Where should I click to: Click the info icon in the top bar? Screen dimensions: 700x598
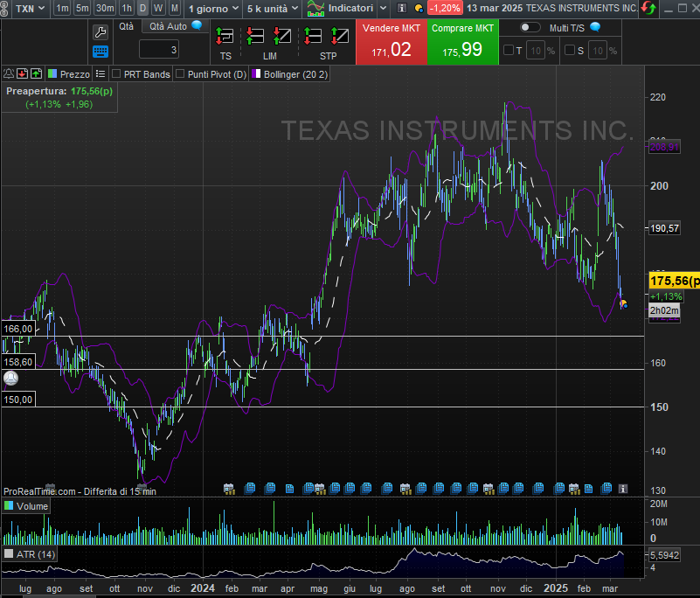point(401,9)
